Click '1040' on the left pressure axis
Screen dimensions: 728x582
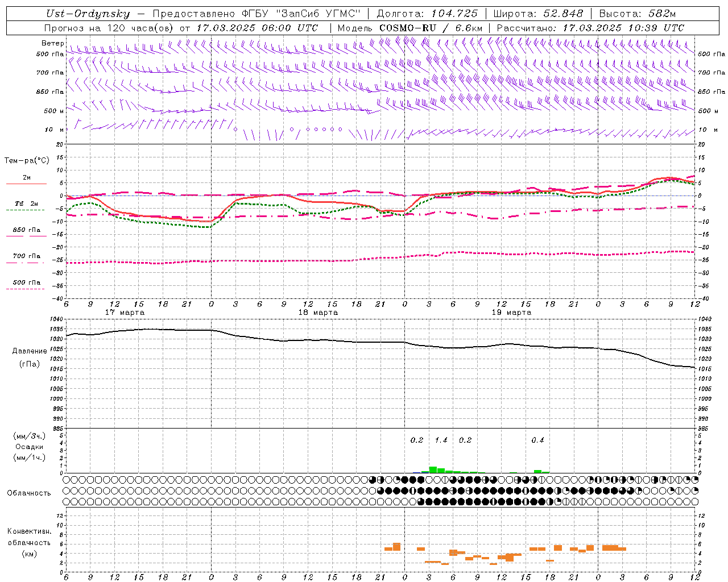click(x=57, y=319)
